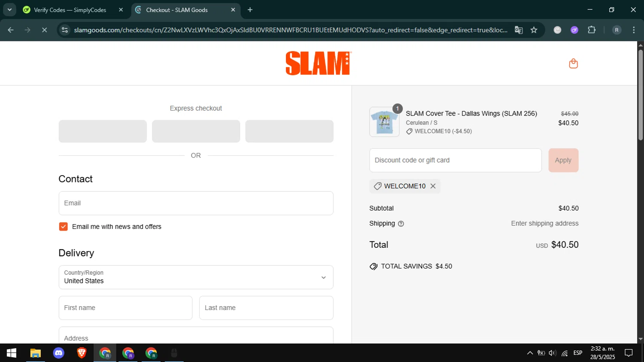This screenshot has height=362, width=644.
Task: Uncheck Email me with news and offers
Action: click(x=63, y=227)
